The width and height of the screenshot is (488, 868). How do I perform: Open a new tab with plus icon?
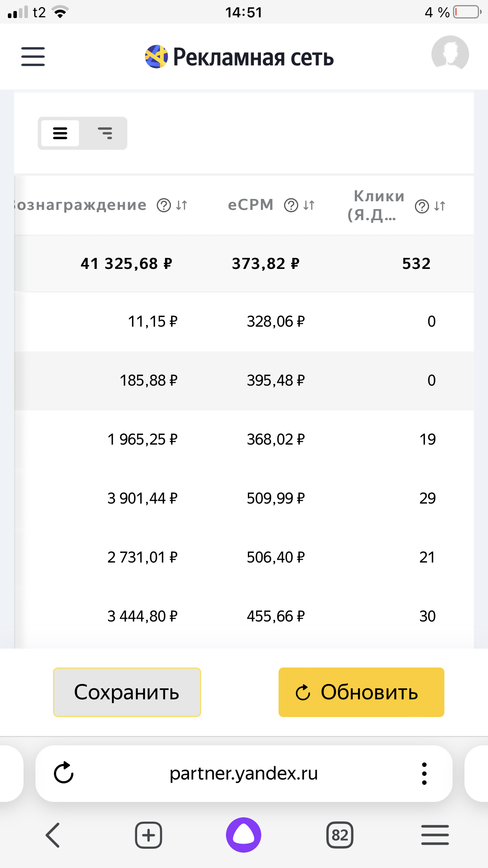point(149,835)
